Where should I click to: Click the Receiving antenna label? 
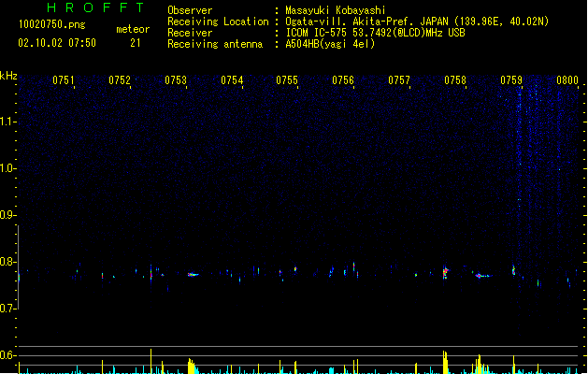point(215,44)
